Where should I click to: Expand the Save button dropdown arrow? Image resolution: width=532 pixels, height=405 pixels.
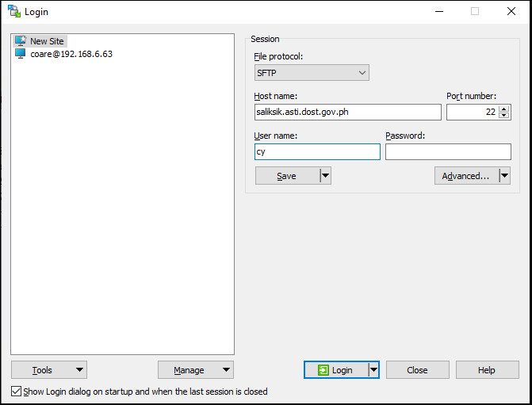tap(325, 176)
